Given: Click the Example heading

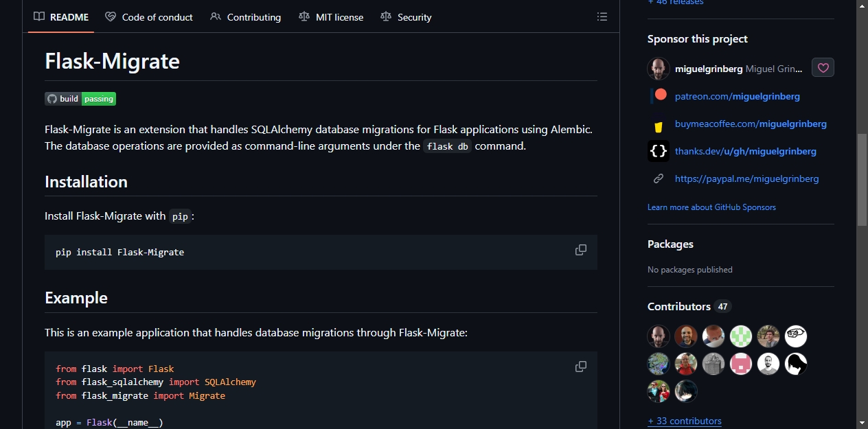Looking at the screenshot, I should [76, 298].
